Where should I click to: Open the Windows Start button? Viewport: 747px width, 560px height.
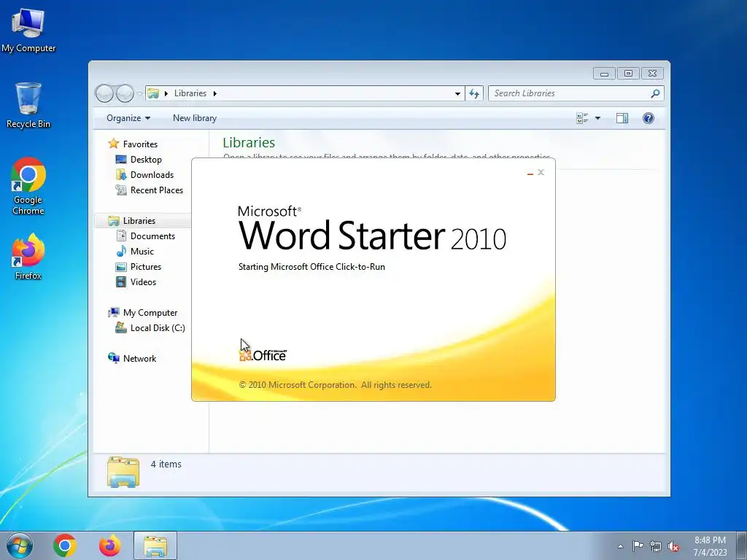pos(20,545)
